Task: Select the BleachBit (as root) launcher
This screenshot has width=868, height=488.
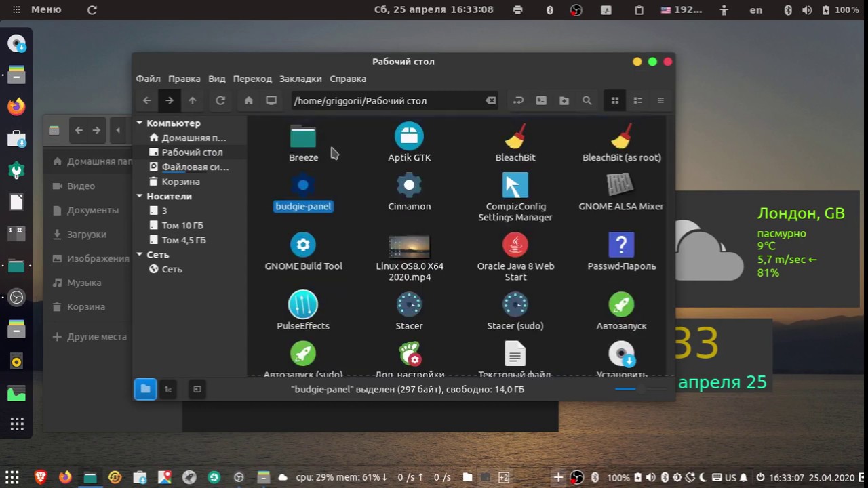Action: [x=621, y=143]
